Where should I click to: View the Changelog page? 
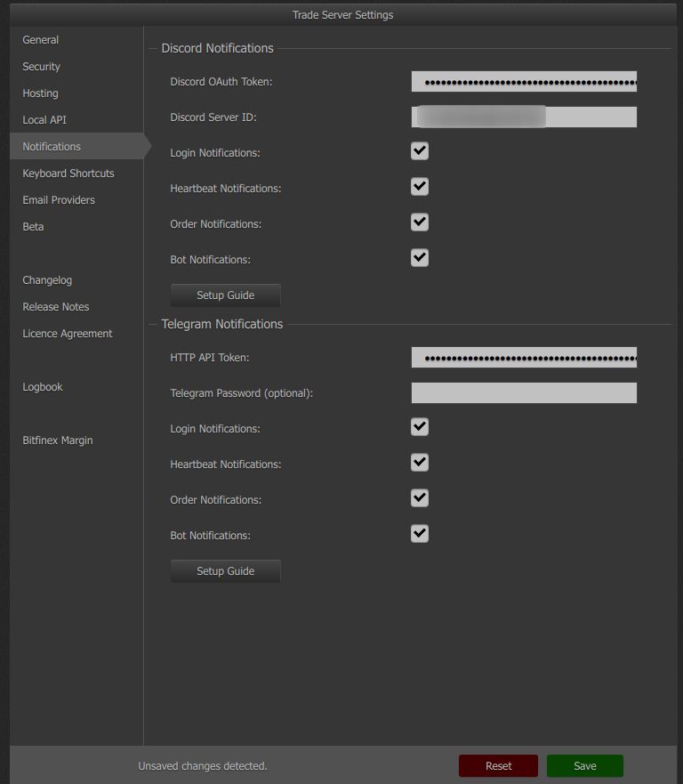click(x=47, y=280)
